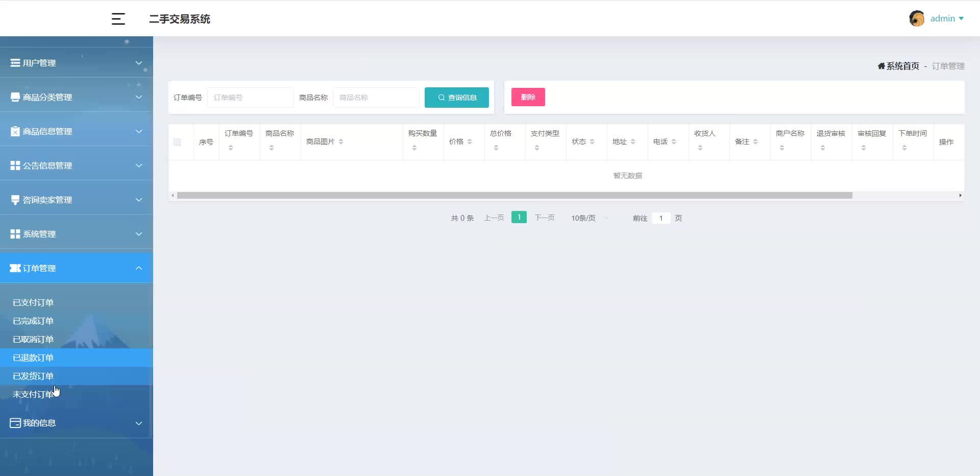This screenshot has height=476, width=980.
Task: Click the 我的信息 card icon
Action: [15, 423]
